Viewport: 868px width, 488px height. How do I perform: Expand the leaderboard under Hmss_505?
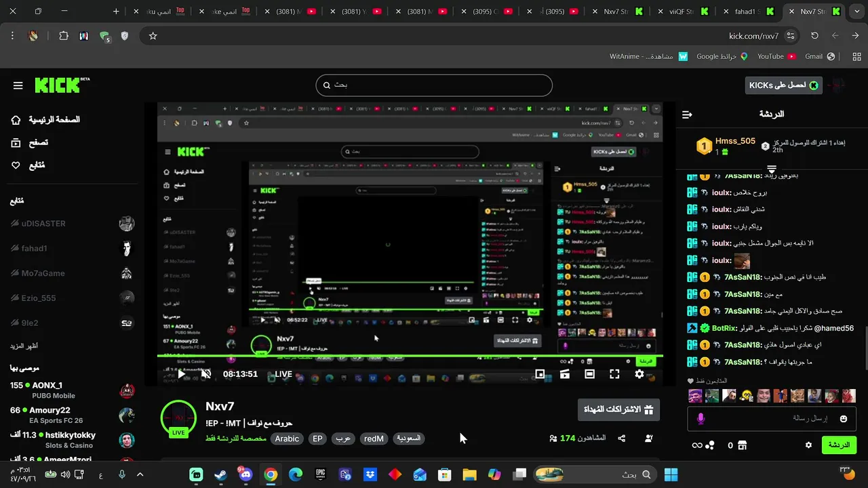click(772, 168)
